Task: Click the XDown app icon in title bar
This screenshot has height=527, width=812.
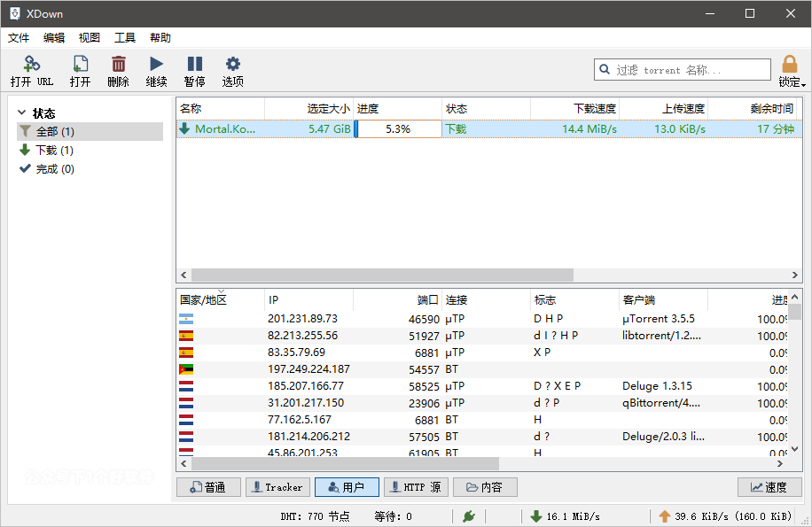Action: (x=15, y=13)
